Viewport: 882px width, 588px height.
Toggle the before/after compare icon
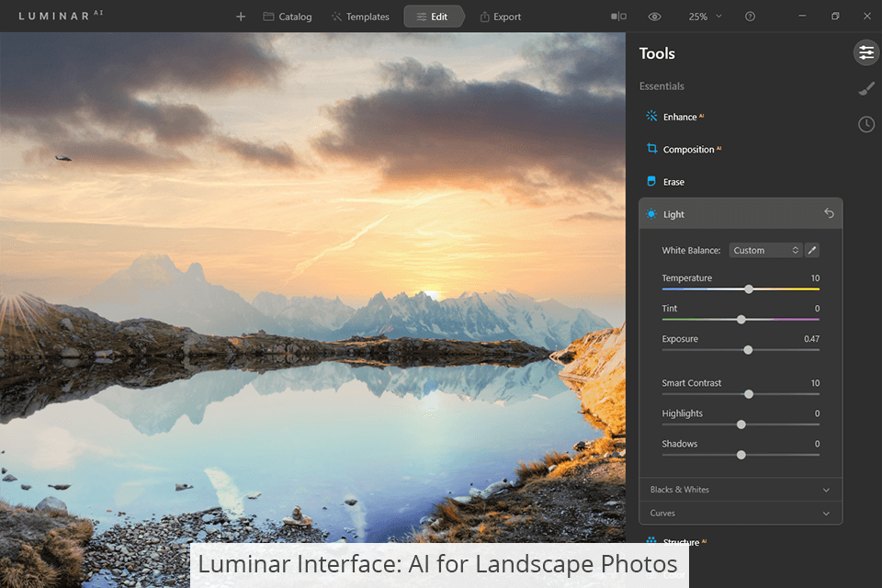[x=618, y=17]
